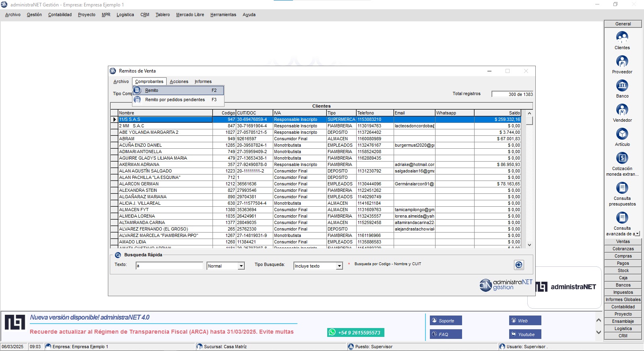Click the administraNET logo in news banner

coord(15,322)
